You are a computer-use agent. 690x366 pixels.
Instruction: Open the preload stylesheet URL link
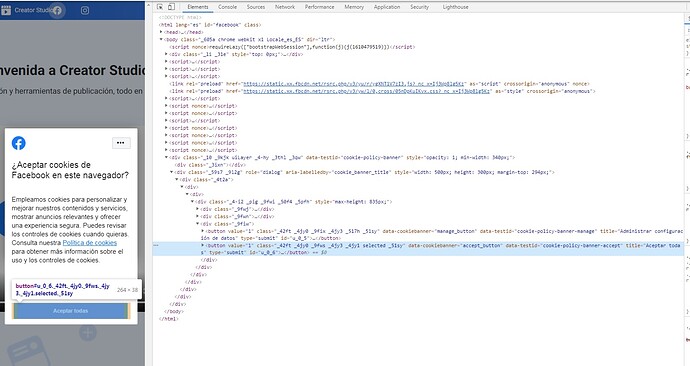point(367,91)
